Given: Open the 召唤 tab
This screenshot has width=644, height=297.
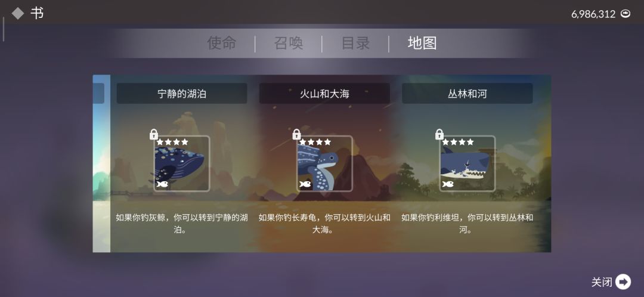Looking at the screenshot, I should pos(289,43).
